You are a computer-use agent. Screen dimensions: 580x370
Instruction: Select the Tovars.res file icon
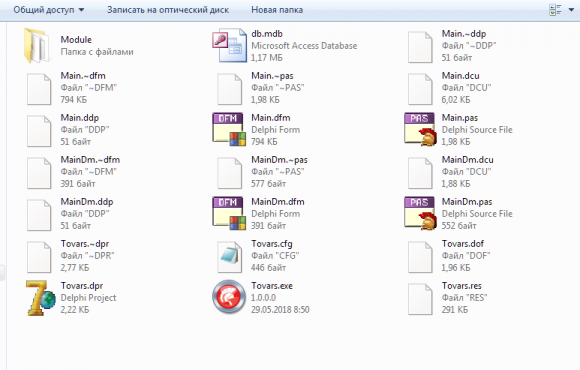[x=420, y=299]
